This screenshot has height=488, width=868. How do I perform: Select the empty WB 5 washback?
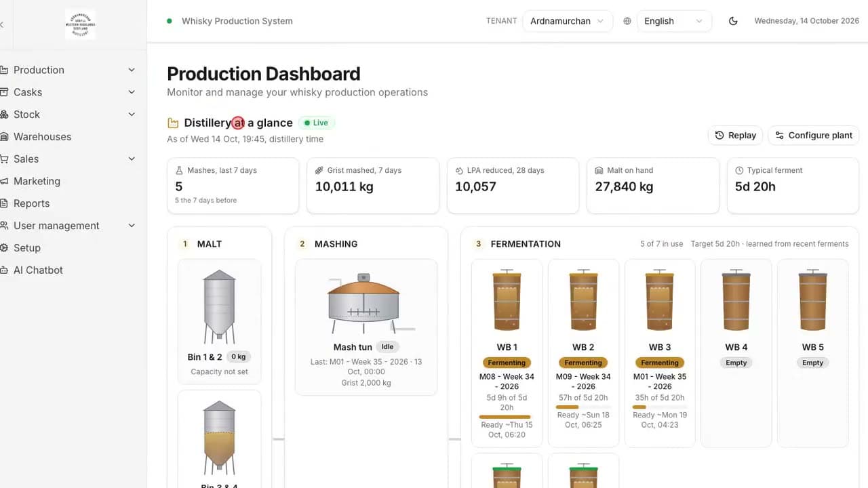click(812, 300)
